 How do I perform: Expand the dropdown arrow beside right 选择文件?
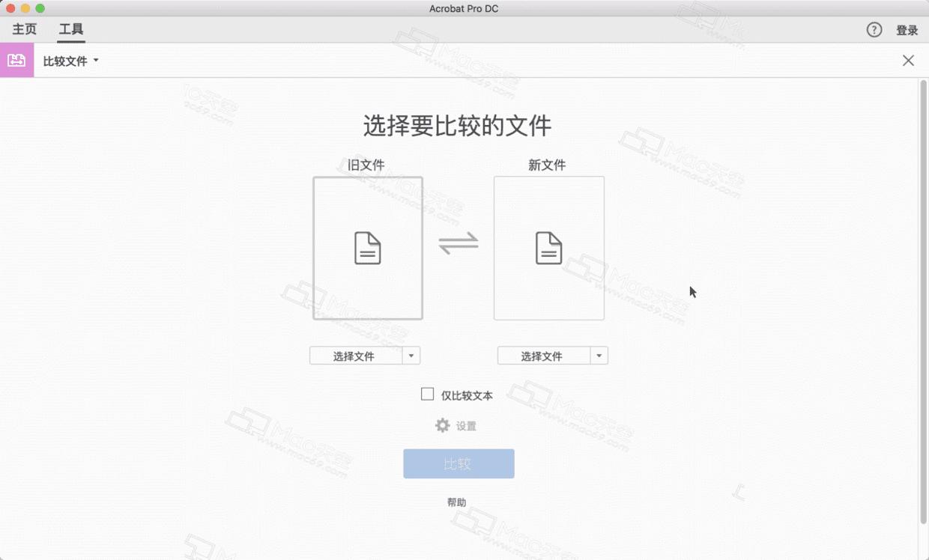click(599, 355)
